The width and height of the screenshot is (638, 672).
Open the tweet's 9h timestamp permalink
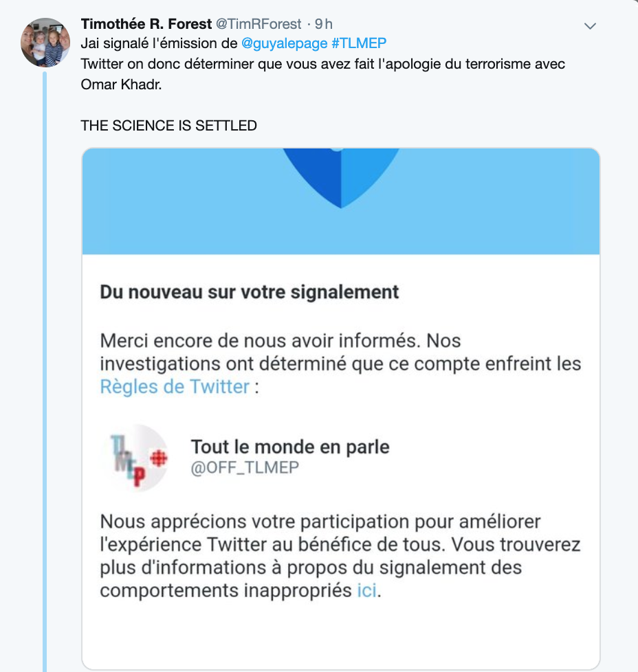tap(324, 24)
